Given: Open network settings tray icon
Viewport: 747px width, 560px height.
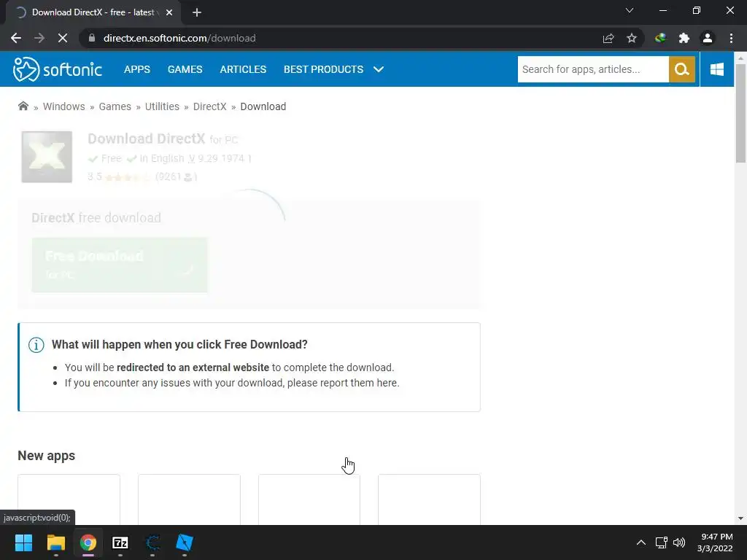Looking at the screenshot, I should [661, 542].
